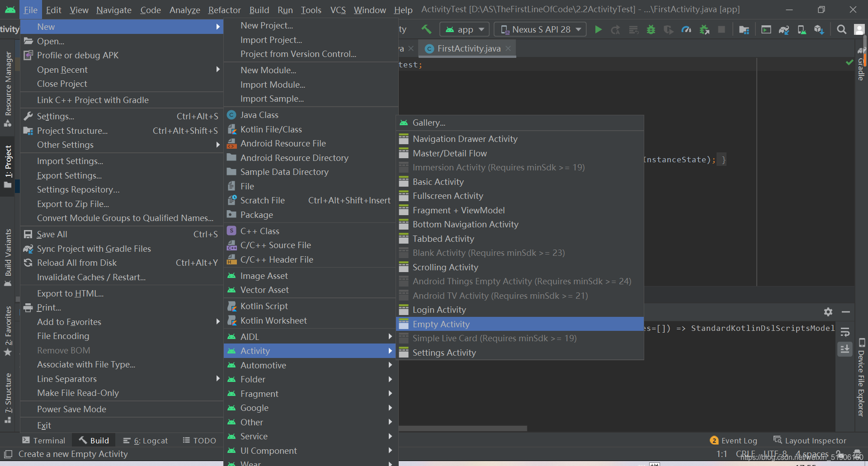Screen dimensions: 868x466
Task: Choose Image Asset in New submenu
Action: click(310, 276)
